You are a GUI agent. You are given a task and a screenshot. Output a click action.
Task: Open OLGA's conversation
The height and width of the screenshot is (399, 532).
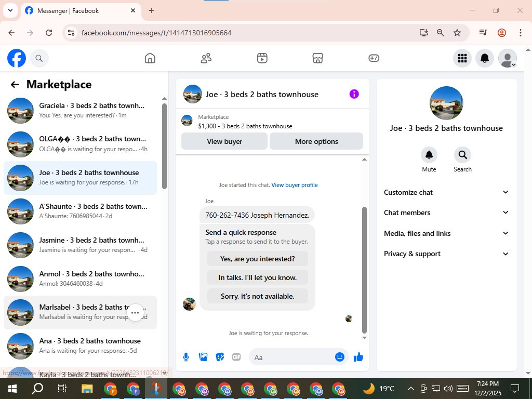(x=81, y=144)
